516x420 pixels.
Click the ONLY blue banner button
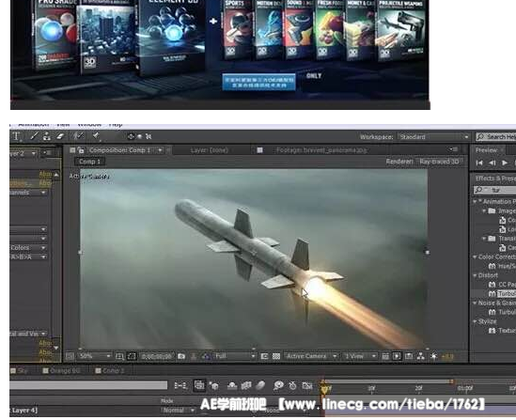258,82
